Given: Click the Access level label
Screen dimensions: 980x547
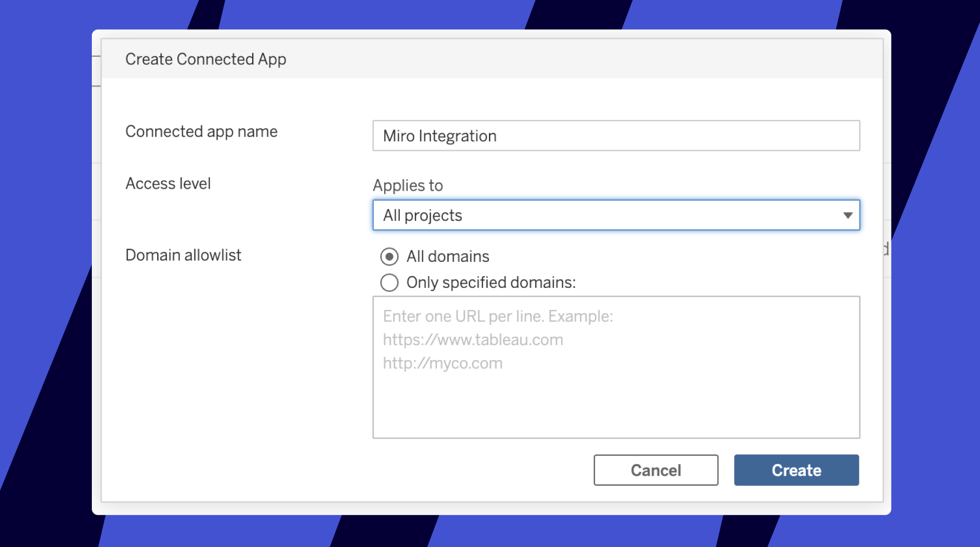Looking at the screenshot, I should 168,184.
